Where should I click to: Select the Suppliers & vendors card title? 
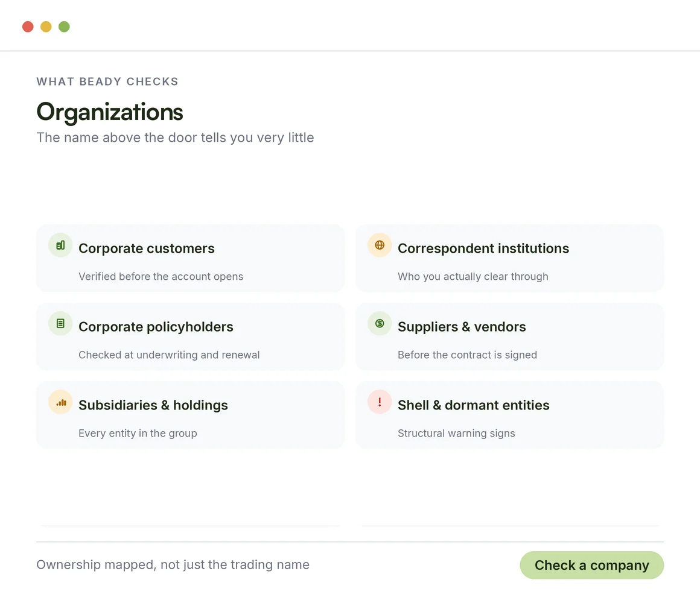(x=462, y=327)
